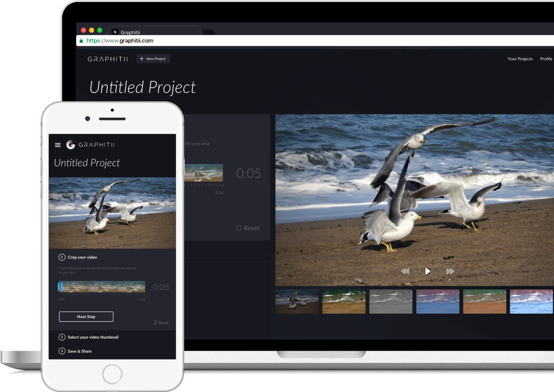This screenshot has width=554, height=392.
Task: Open the Profile menu item
Action: [546, 59]
